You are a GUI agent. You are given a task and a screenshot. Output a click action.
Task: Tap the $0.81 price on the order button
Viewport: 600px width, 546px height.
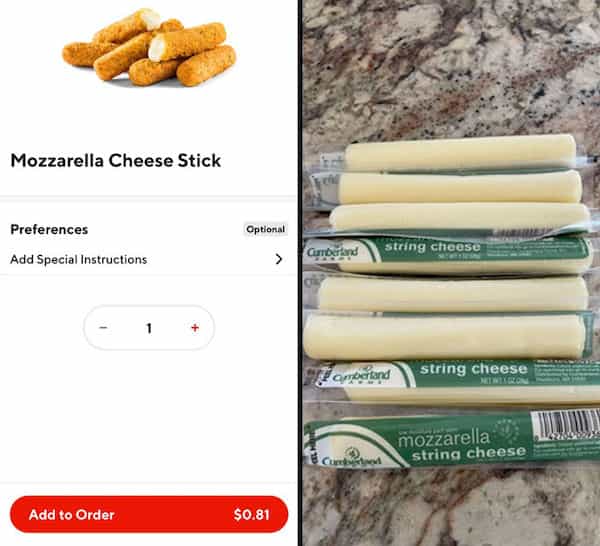(251, 515)
